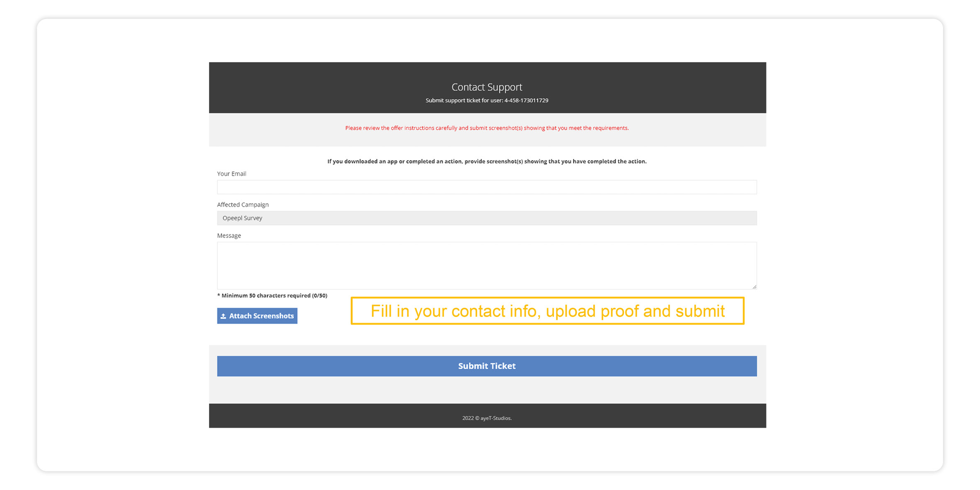Click the Contact Support header title

(486, 87)
